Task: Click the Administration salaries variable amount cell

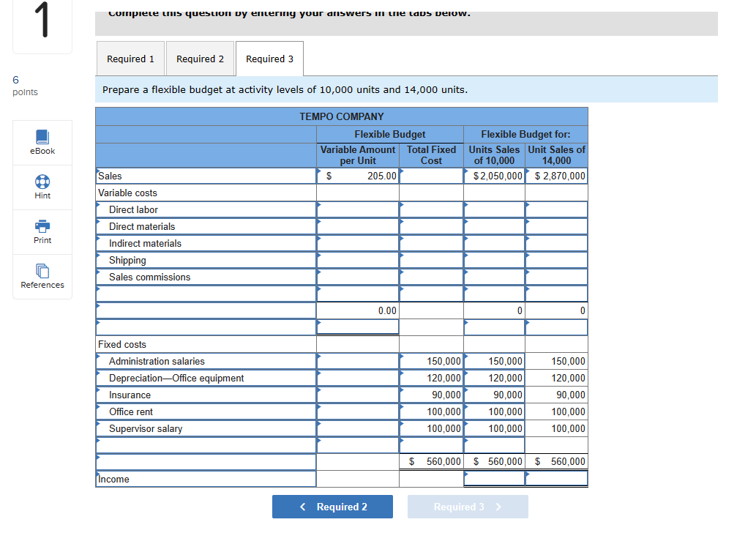Action: point(357,361)
